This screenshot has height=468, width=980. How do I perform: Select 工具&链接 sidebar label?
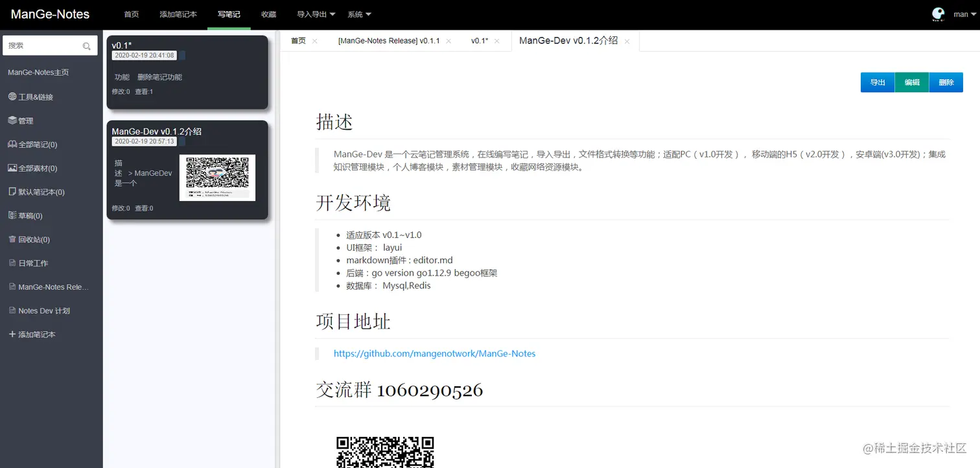[x=36, y=97]
